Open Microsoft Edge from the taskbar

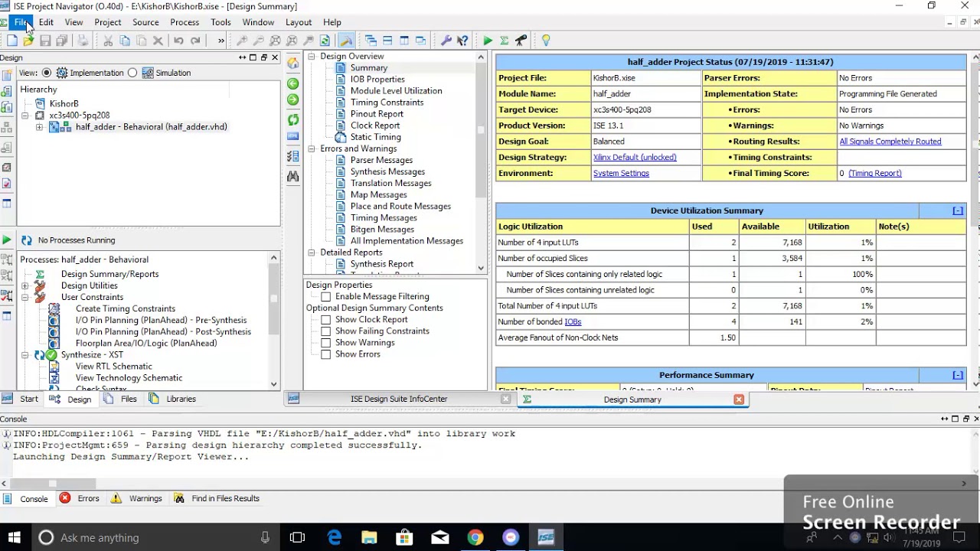click(335, 537)
